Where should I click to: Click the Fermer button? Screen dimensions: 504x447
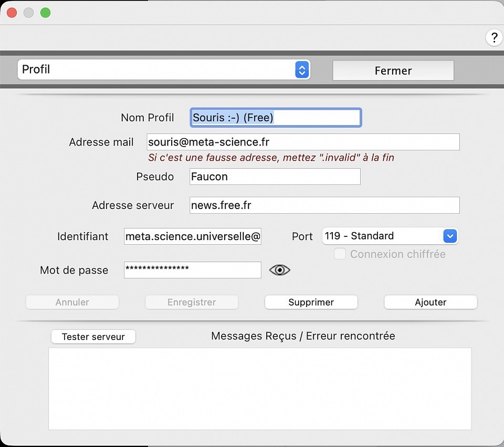click(393, 70)
